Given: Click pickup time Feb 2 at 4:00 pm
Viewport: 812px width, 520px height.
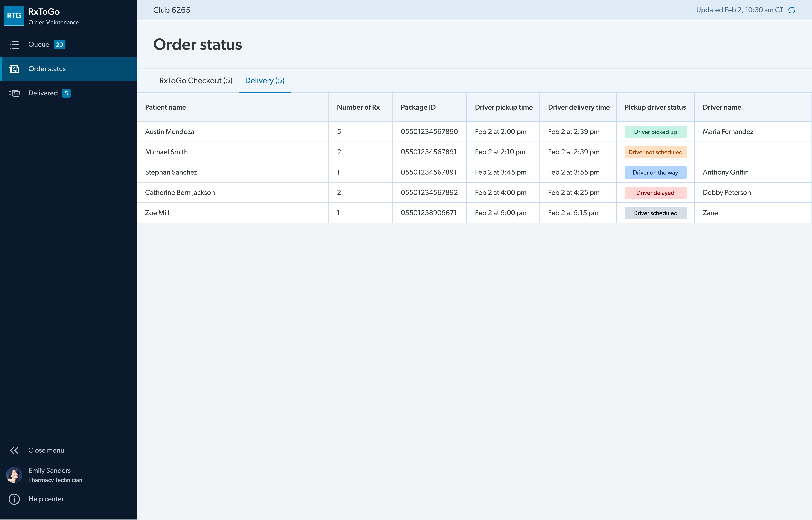Looking at the screenshot, I should 500,193.
